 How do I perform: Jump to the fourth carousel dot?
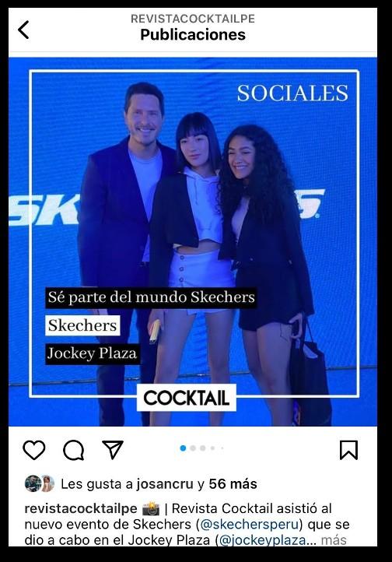[212, 448]
